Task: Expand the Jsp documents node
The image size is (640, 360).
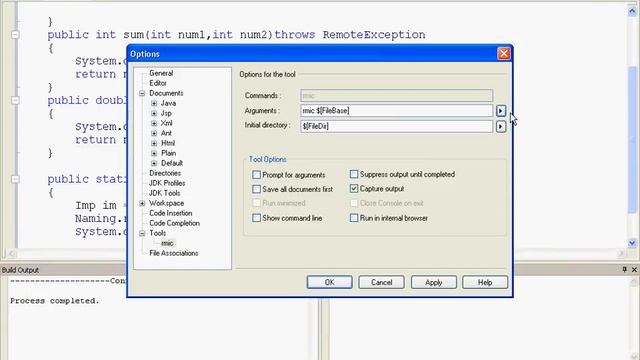Action: click(154, 113)
